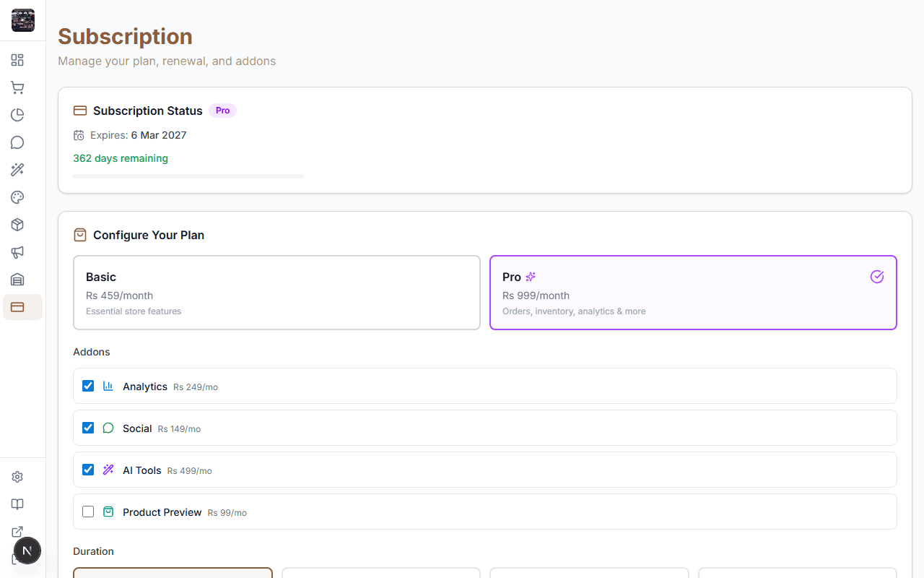Viewport: 924px width, 578px height.
Task: Open the dashboard grid icon
Action: [x=17, y=60]
